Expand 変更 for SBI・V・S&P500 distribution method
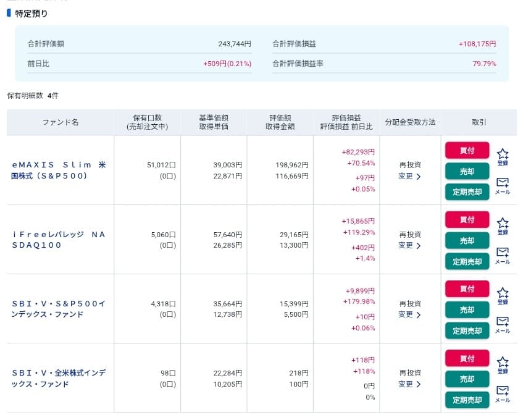Image resolution: width=523 pixels, height=420 pixels. [409, 314]
